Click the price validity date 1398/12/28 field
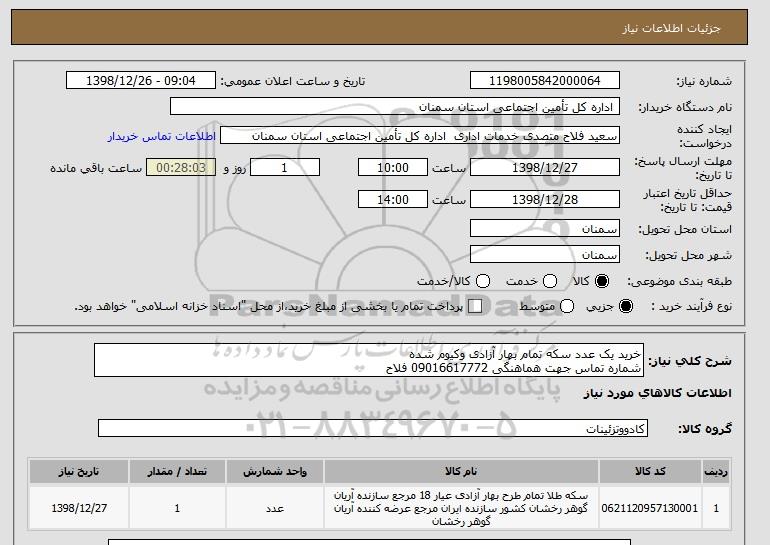The image size is (770, 545). click(545, 199)
